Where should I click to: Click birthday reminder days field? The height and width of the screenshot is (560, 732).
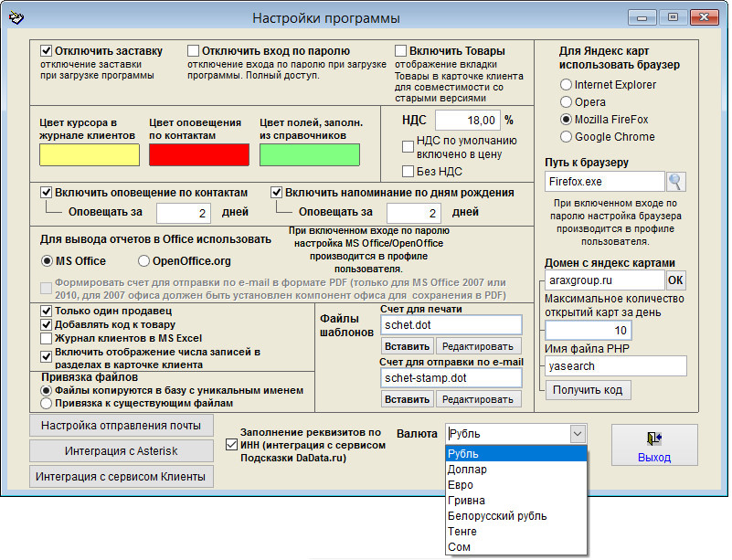pos(414,213)
